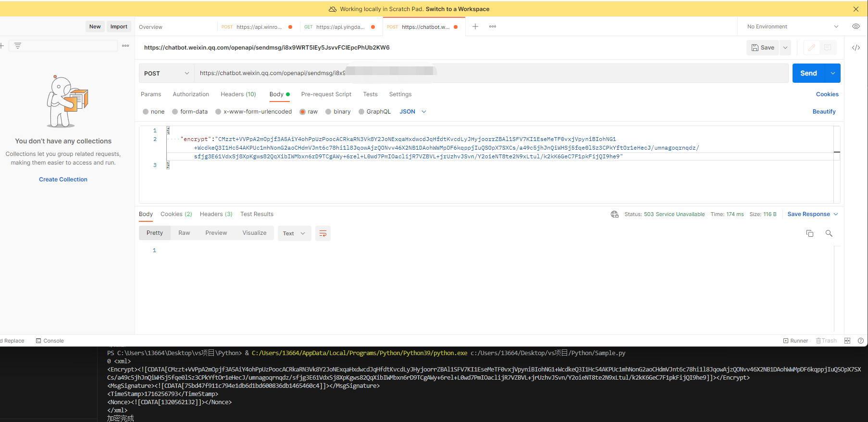The image size is (868, 422).
Task: Click the sidebar filter icon
Action: 18,46
